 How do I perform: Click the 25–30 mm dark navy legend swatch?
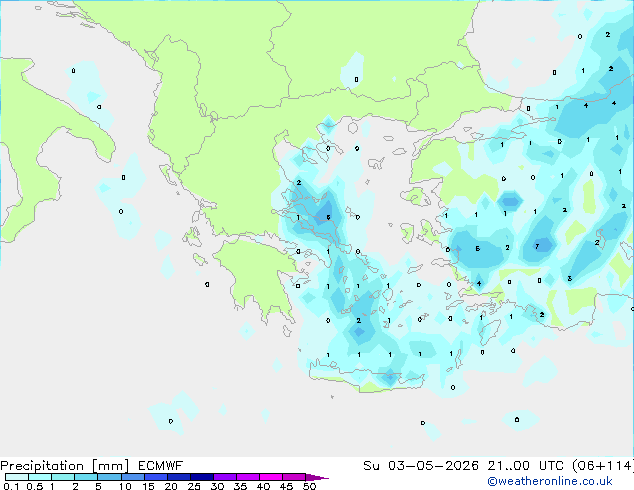202,477
